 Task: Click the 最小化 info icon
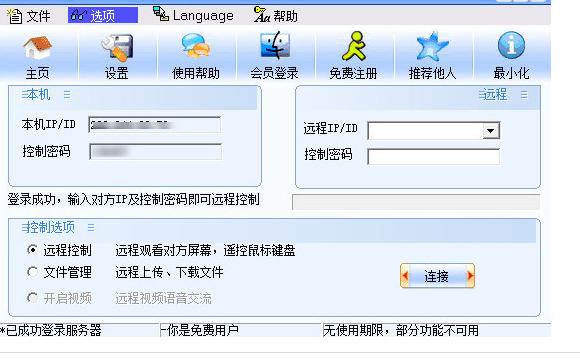pyautogui.click(x=511, y=45)
